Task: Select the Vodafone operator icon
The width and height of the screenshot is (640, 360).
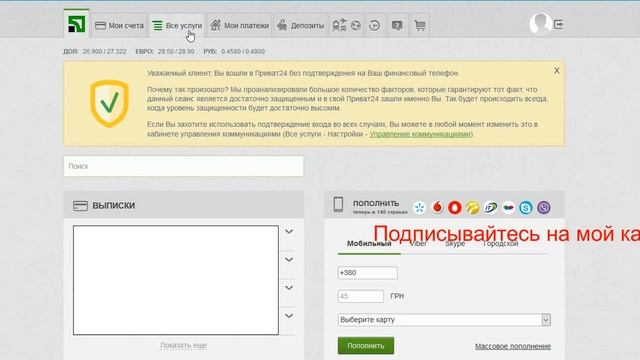Action: (437, 207)
